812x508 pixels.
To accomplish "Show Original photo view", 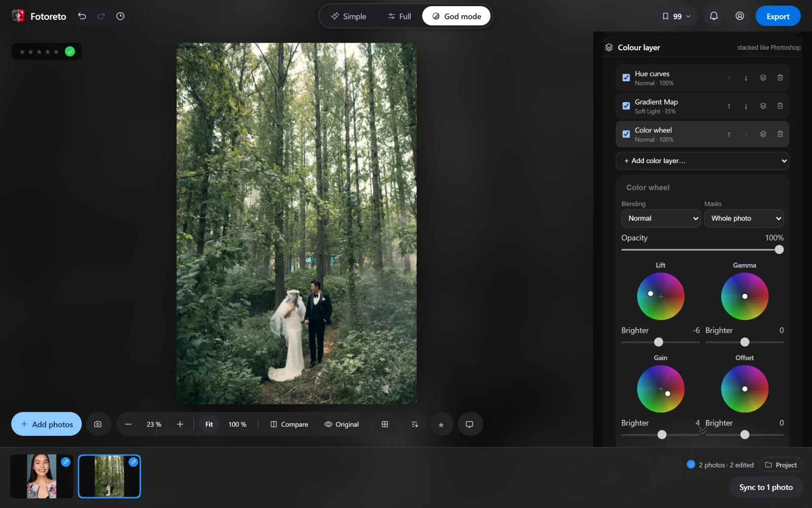I will tap(342, 424).
